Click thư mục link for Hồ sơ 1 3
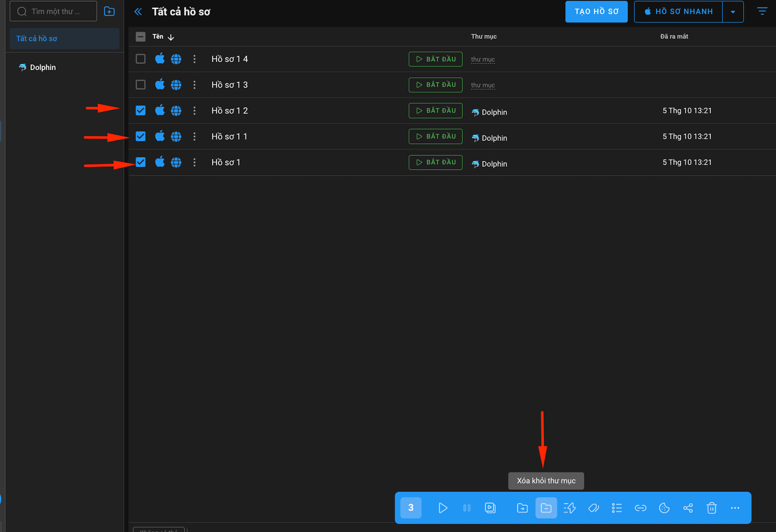The height and width of the screenshot is (532, 776). pos(483,85)
